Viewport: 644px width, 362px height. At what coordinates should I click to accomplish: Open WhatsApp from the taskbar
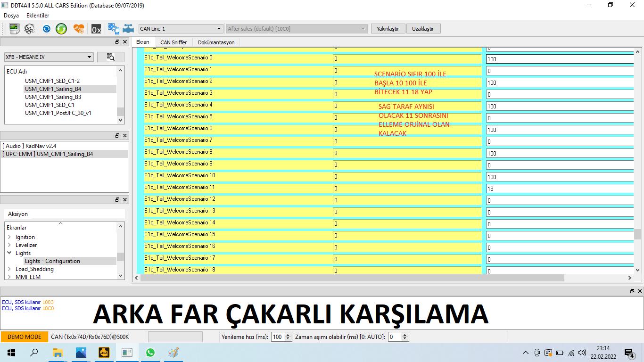[150, 353]
